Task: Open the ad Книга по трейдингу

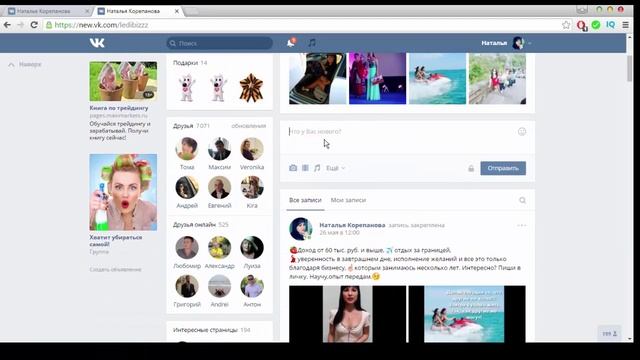Action: pos(119,108)
